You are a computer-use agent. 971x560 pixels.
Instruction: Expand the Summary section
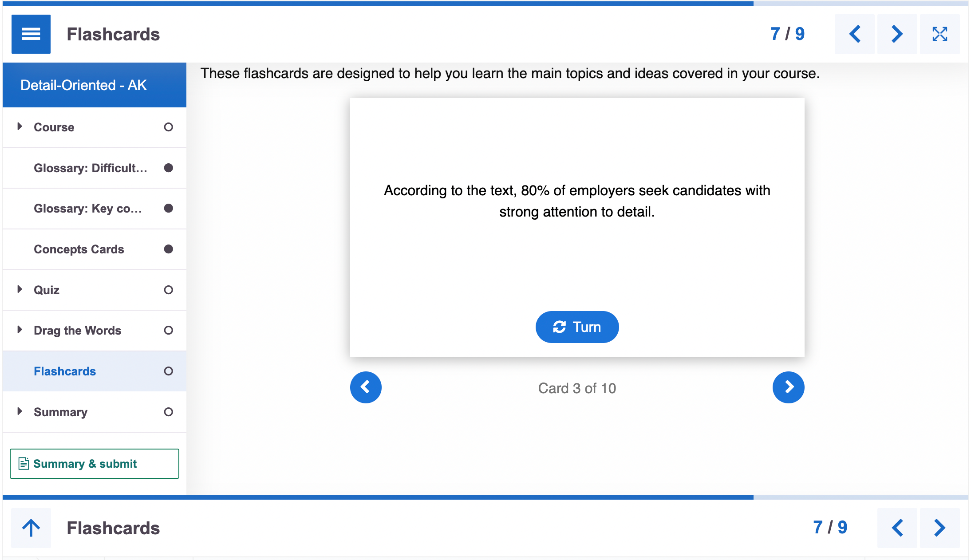(20, 412)
